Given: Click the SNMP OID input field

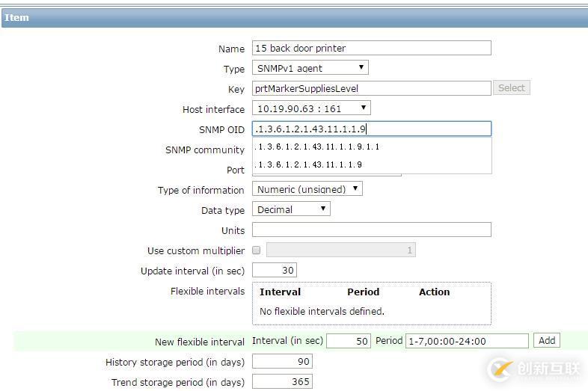Looking at the screenshot, I should coord(371,129).
